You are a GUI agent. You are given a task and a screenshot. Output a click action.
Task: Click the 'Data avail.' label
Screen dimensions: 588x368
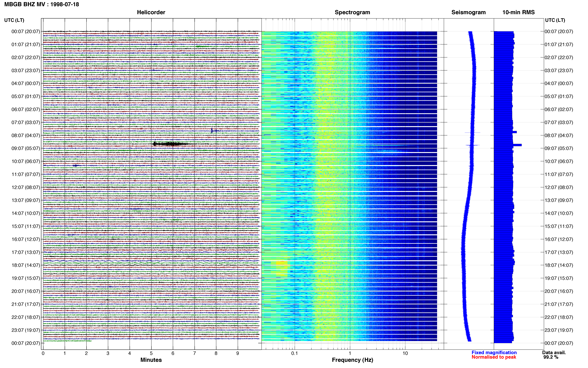[x=554, y=352]
